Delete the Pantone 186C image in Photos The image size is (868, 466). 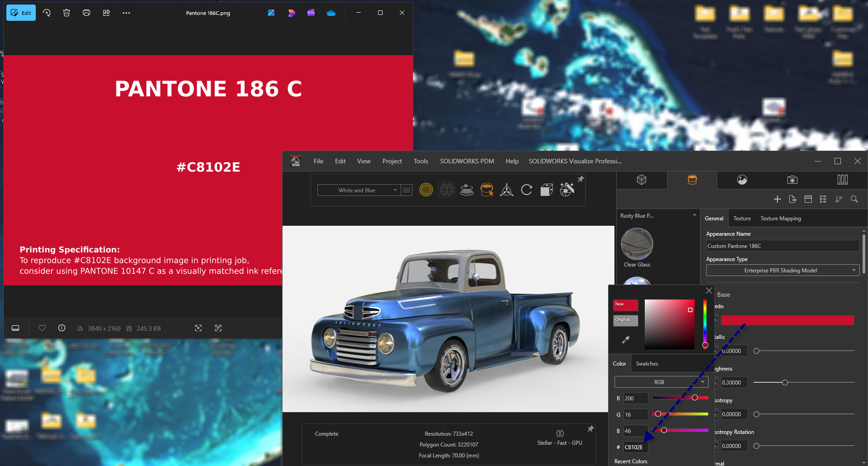click(67, 13)
